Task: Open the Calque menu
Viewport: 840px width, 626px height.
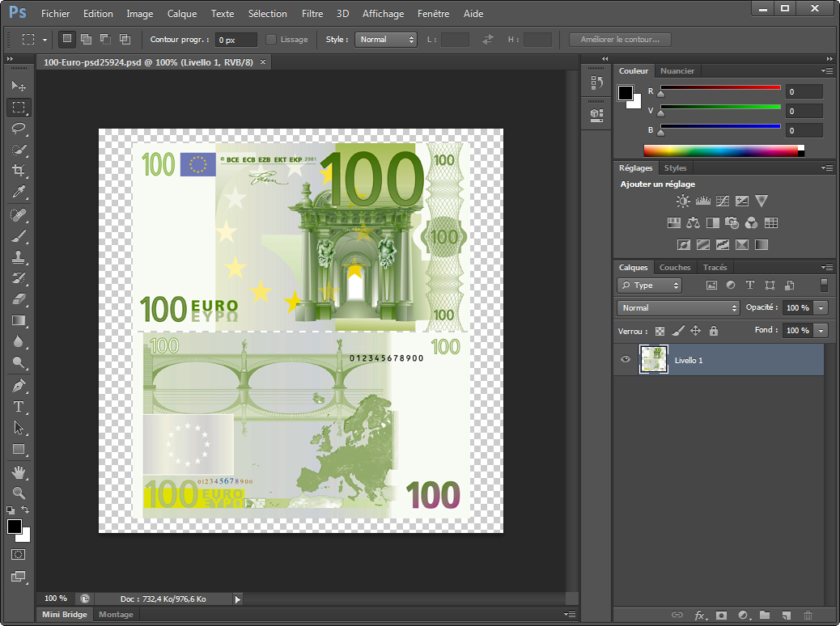Action: pos(181,14)
